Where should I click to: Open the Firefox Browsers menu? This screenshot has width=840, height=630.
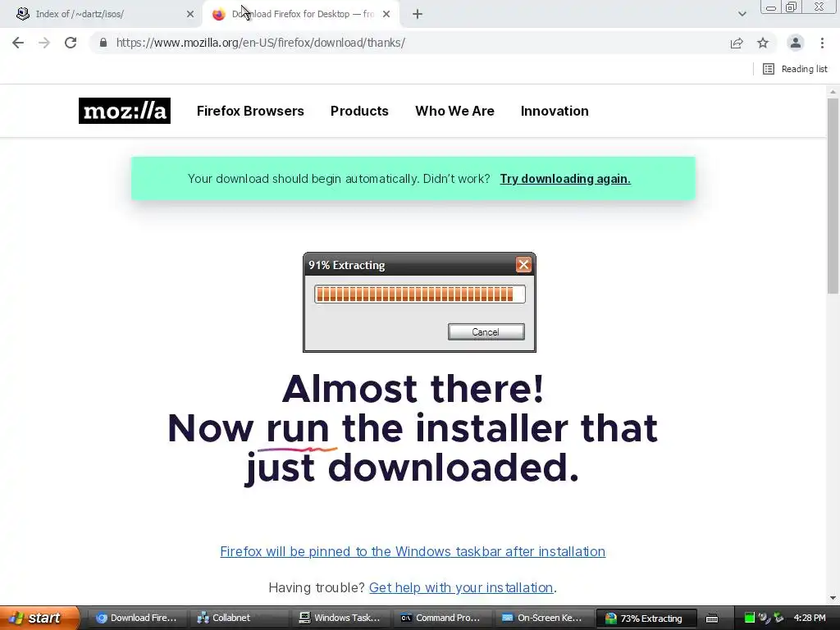point(250,111)
